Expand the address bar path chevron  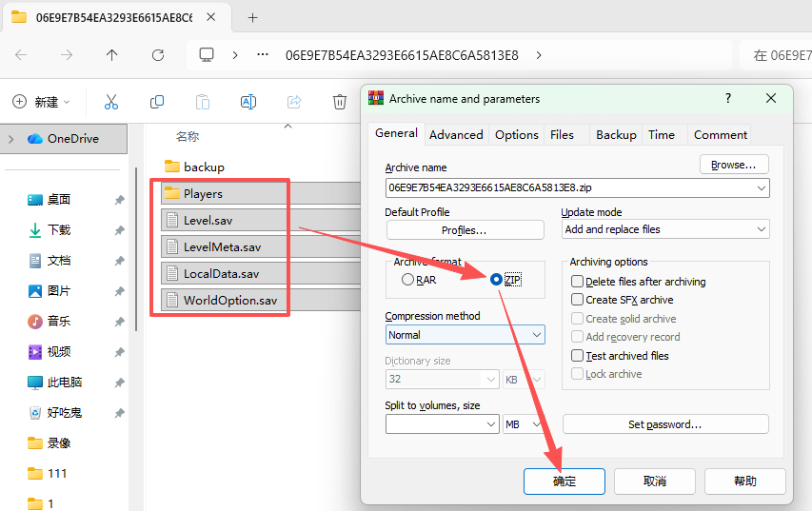(539, 55)
